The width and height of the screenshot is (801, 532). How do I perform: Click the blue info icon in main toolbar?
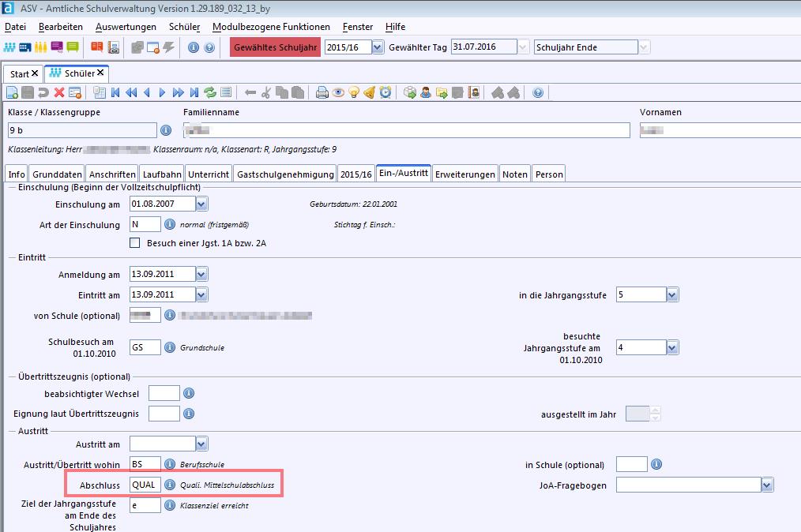tap(194, 47)
